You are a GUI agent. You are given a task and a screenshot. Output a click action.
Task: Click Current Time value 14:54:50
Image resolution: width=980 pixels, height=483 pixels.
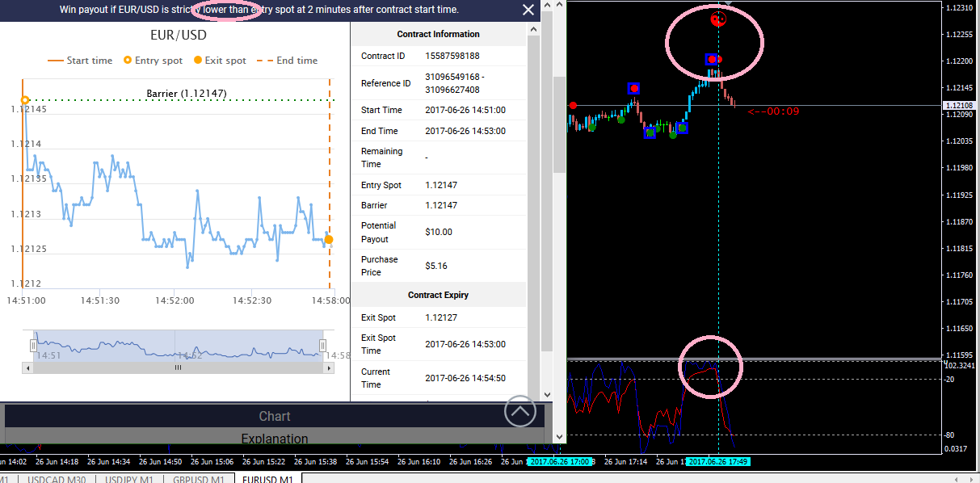[x=465, y=378]
